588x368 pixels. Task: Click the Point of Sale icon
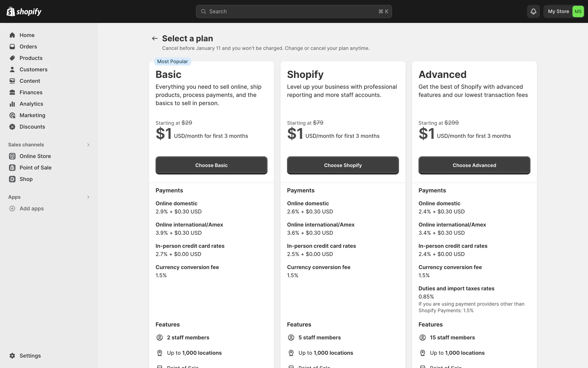pos(12,168)
